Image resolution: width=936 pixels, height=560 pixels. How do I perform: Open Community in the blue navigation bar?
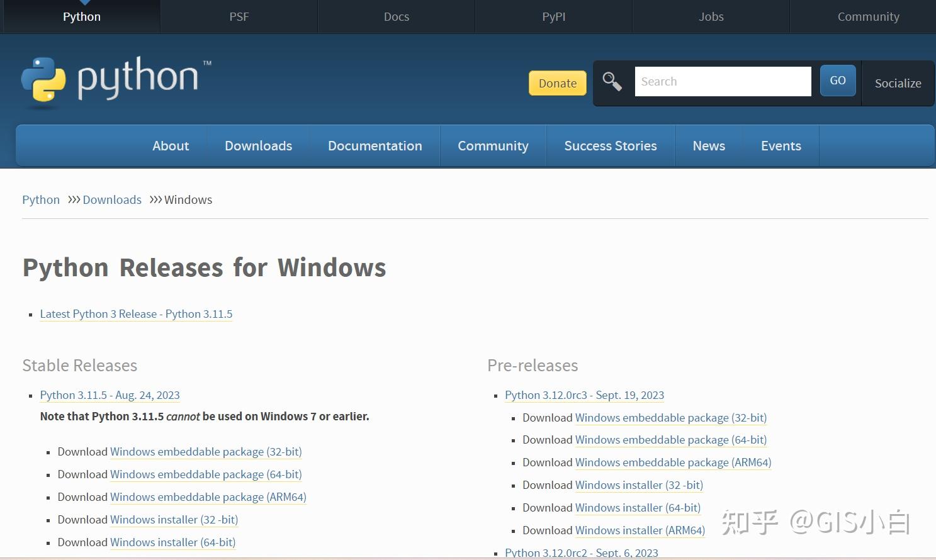493,146
